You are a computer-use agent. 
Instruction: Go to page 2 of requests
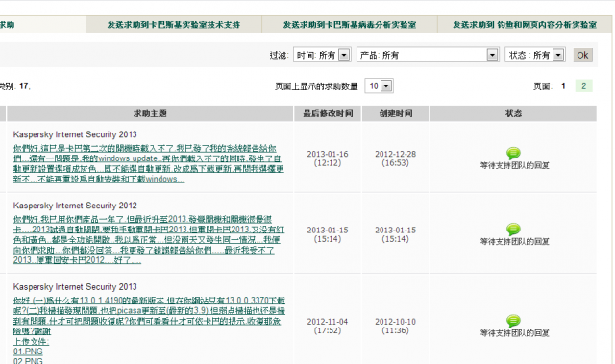pyautogui.click(x=583, y=86)
